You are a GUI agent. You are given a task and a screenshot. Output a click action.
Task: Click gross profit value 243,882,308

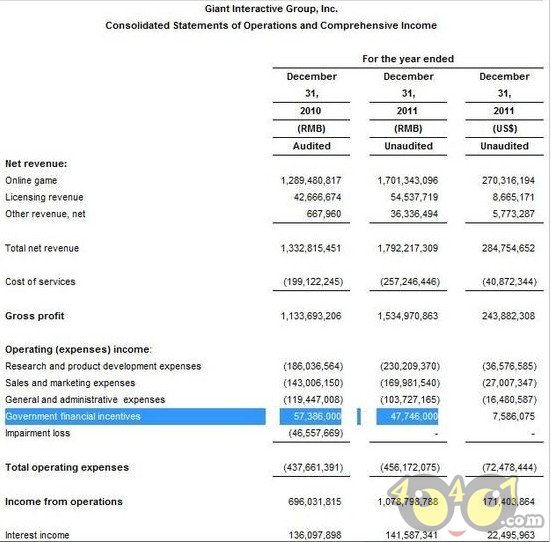pyautogui.click(x=508, y=316)
